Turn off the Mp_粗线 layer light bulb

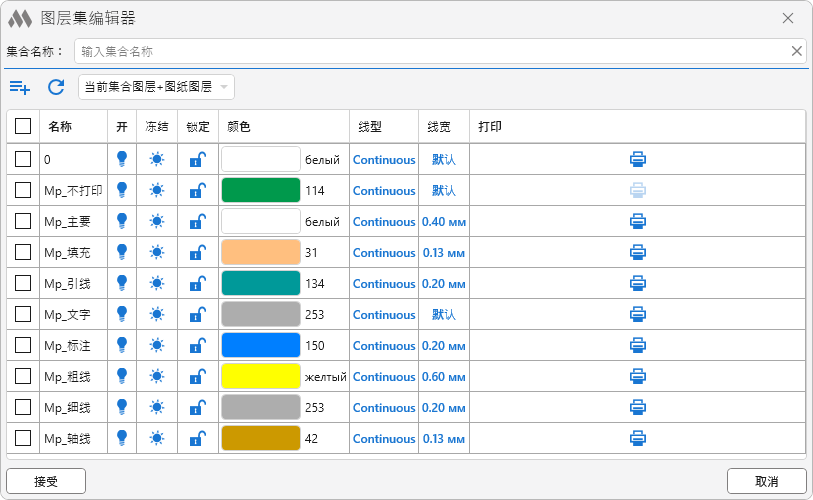pos(122,376)
